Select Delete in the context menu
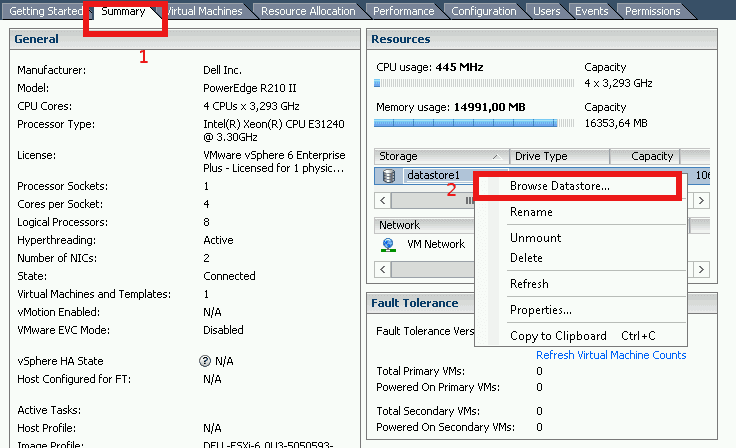This screenshot has height=448, width=736. 527,258
